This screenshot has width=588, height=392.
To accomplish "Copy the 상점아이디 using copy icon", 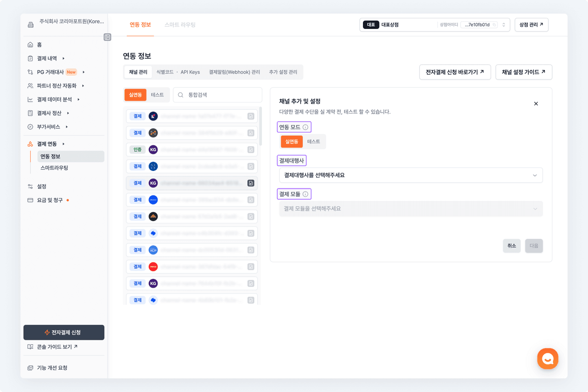I will (x=494, y=25).
